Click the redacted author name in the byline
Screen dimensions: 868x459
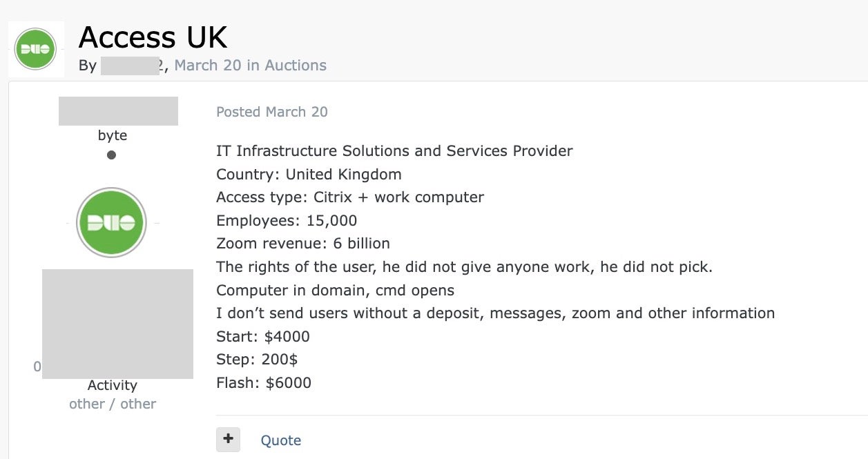point(130,66)
